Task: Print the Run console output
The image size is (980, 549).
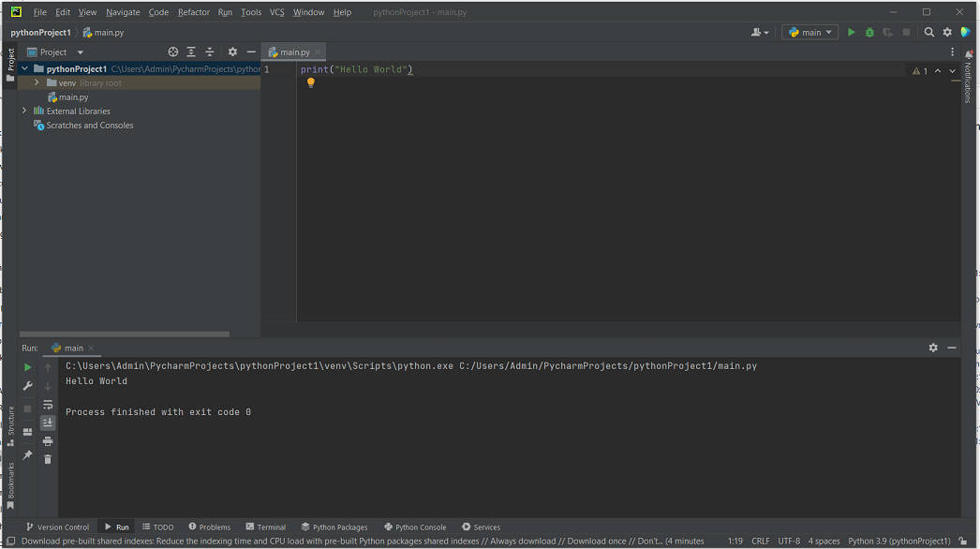Action: 48,441
